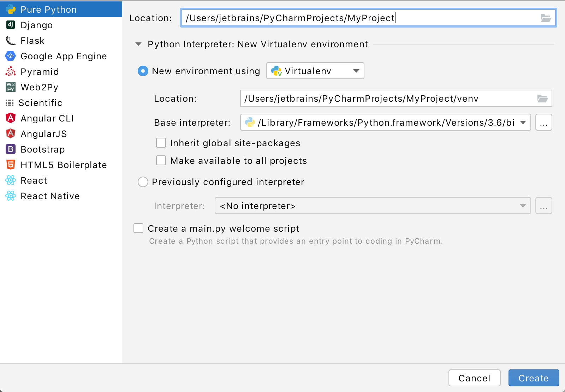Collapse the Python Interpreter section
The width and height of the screenshot is (565, 392).
138,44
